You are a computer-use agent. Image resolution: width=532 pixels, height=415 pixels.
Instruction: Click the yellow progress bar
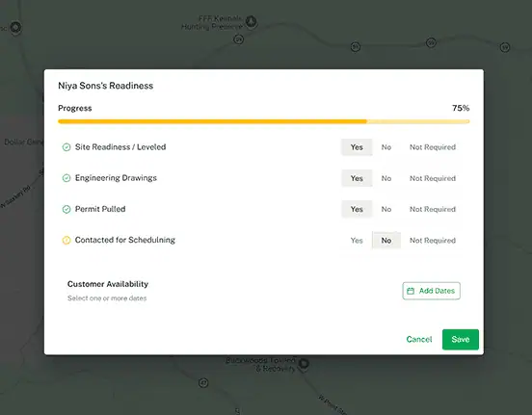tap(264, 121)
